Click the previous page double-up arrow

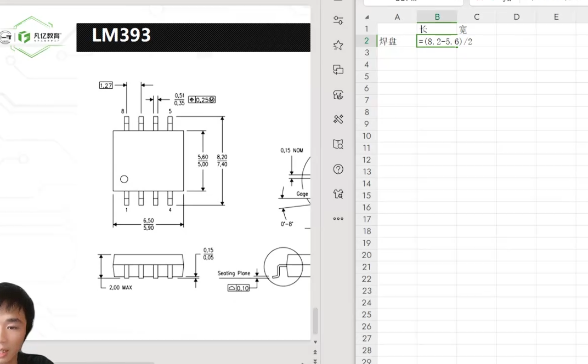coord(315,352)
